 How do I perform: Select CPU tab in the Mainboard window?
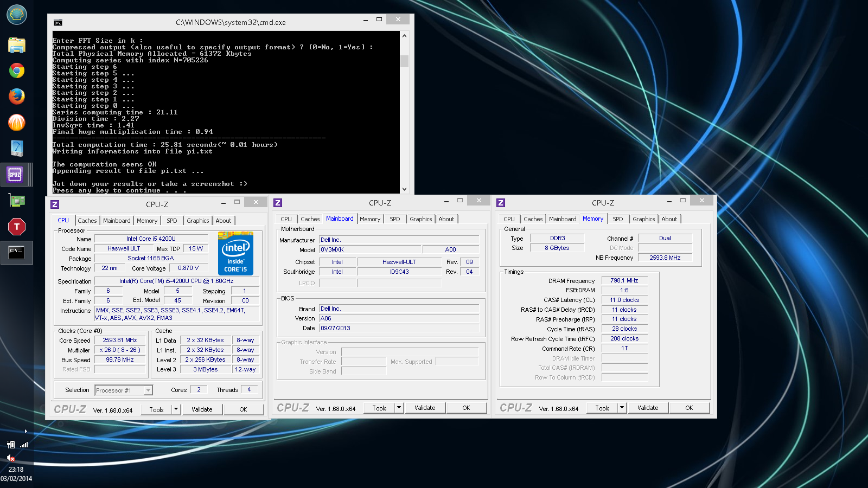click(x=286, y=219)
